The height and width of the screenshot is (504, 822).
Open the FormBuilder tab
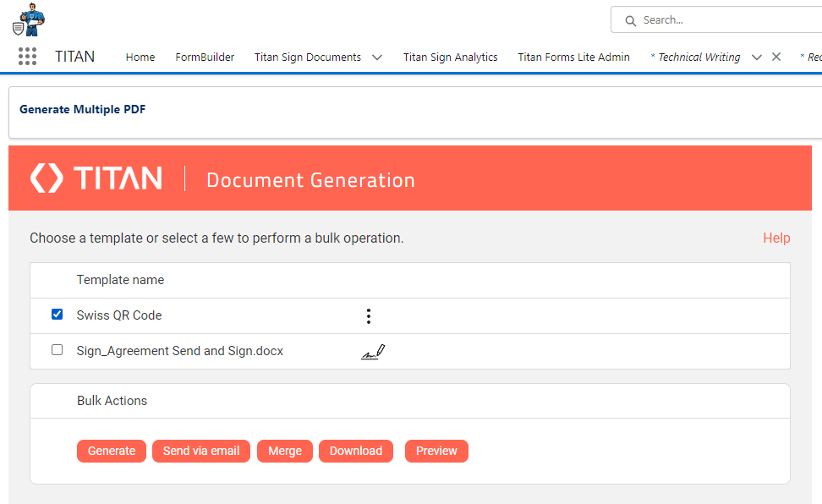(205, 58)
